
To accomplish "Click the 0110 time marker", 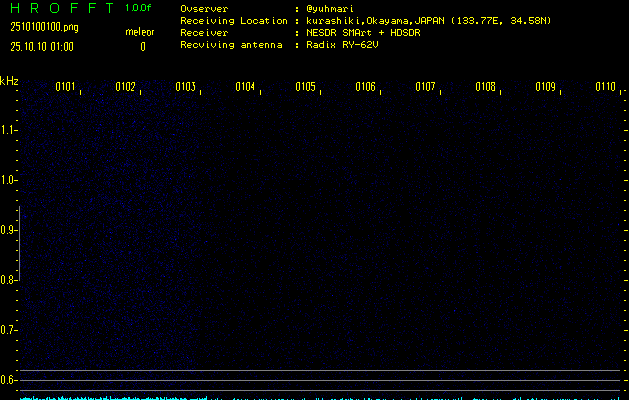I will pyautogui.click(x=605, y=87).
